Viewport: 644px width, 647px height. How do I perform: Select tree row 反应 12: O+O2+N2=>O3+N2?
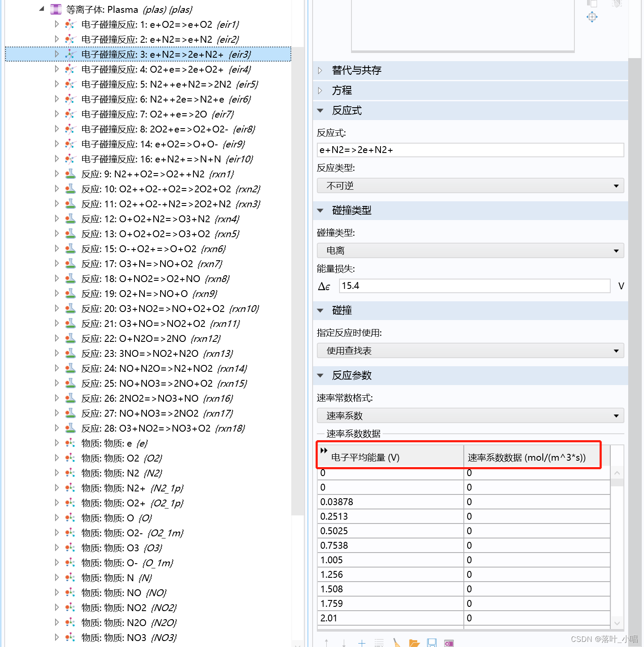[x=148, y=219]
